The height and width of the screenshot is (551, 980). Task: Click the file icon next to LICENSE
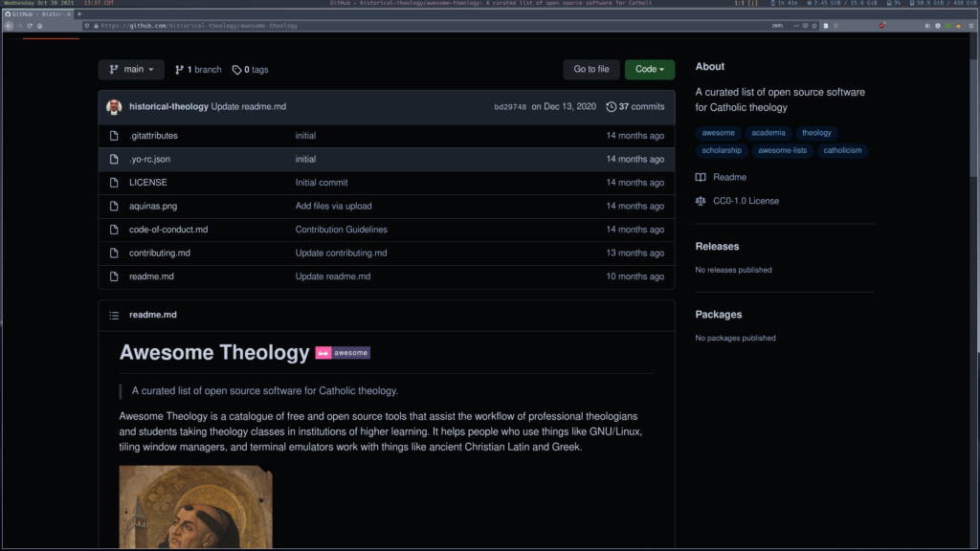point(114,183)
